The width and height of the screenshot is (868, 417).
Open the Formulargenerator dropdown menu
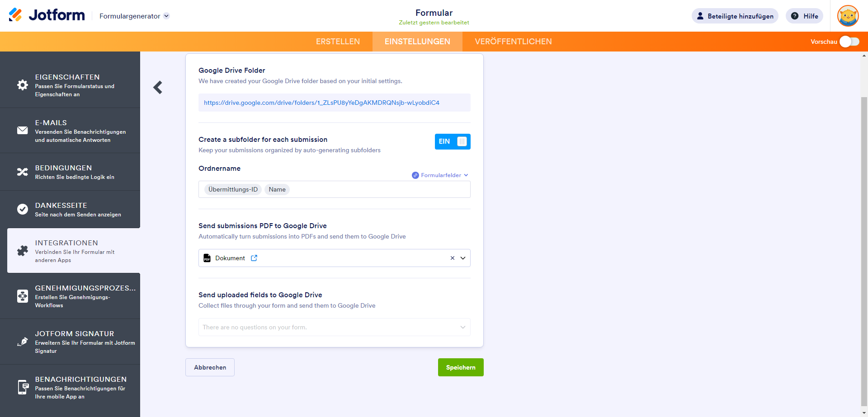134,16
